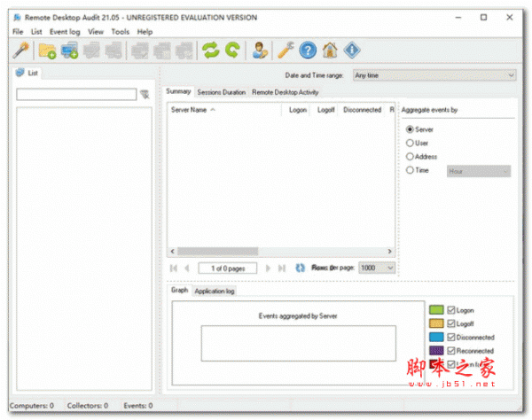Open the Event log menu
The image size is (532, 420).
point(65,32)
